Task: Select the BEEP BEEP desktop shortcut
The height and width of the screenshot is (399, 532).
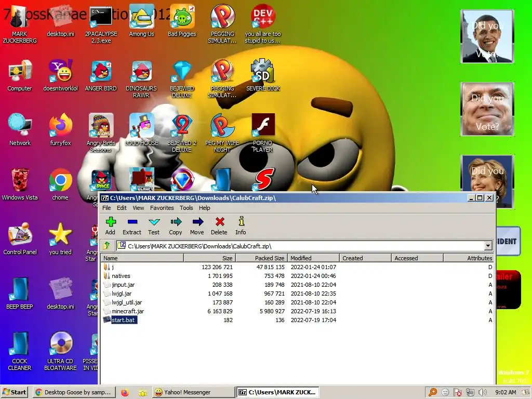Action: [20, 294]
